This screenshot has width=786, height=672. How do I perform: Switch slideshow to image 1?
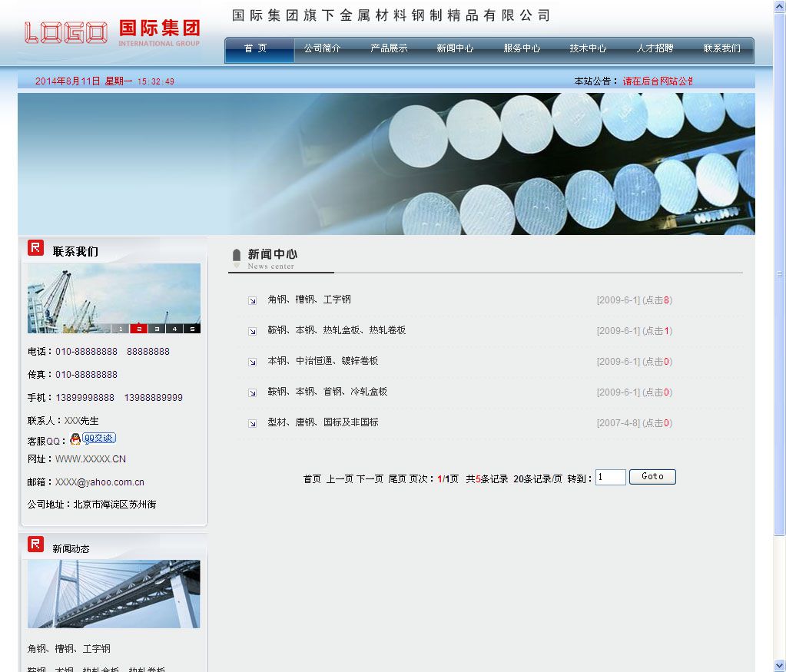121,329
